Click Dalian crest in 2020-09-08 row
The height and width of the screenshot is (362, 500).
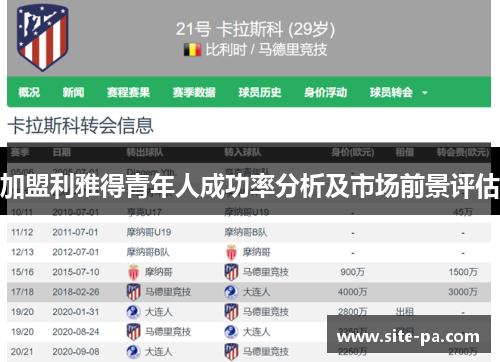[x=133, y=352]
